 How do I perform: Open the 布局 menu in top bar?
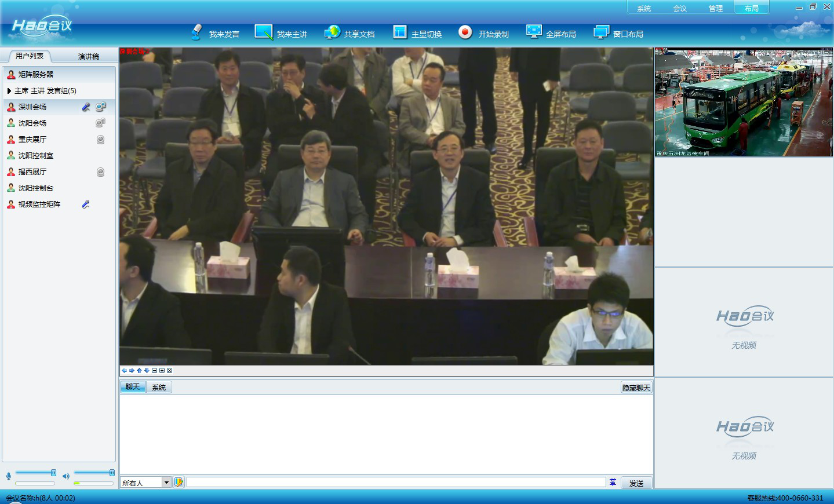[x=751, y=8]
